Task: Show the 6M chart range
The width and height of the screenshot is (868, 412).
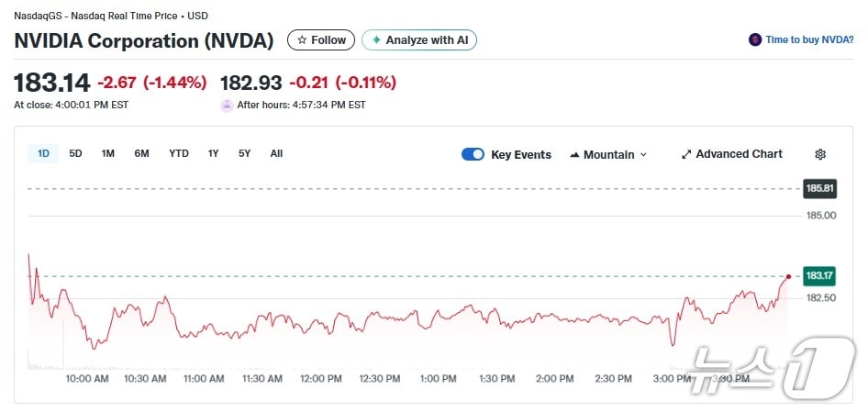Action: coord(141,153)
